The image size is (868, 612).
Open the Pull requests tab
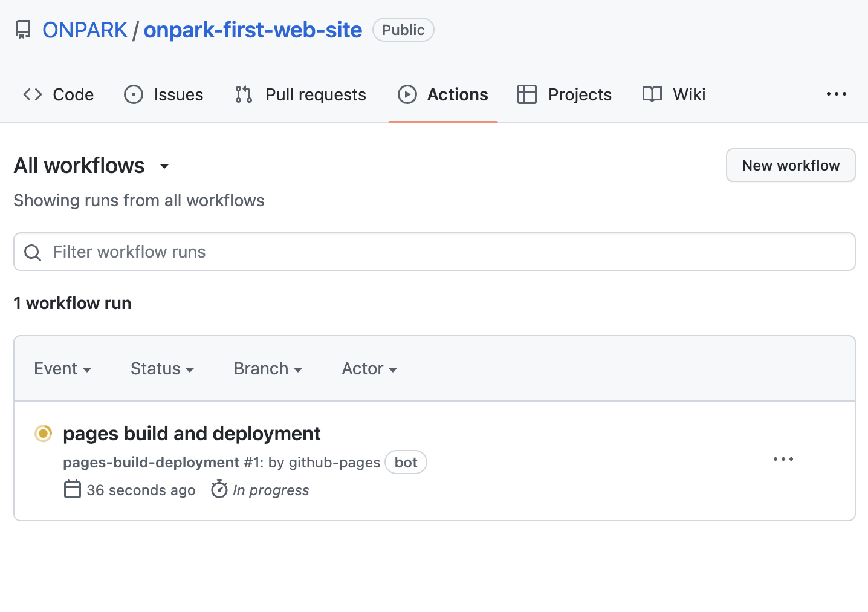tap(300, 94)
